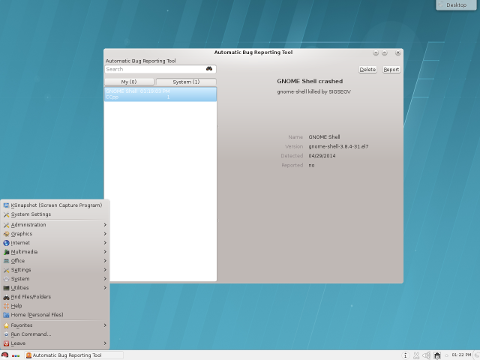The image size is (480, 360).
Task: Open the speaker volume tray icon
Action: click(x=426, y=355)
